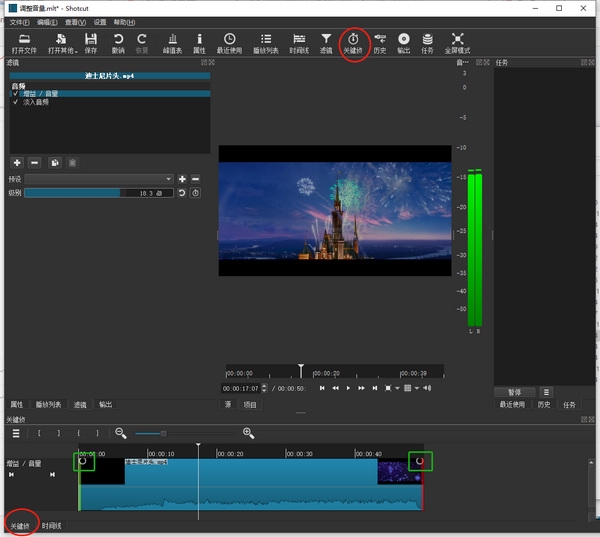Screen dimensions: 600x537
Task: Toggle the player volume speaker button
Action: [x=427, y=388]
